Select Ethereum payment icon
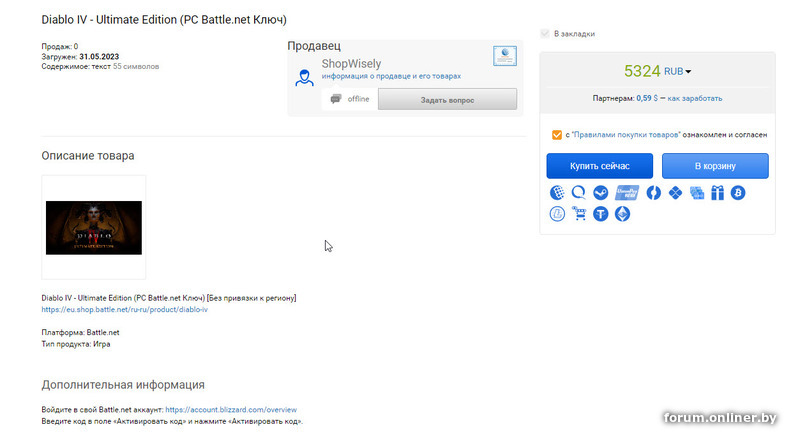Image resolution: width=800 pixels, height=441 pixels. tap(622, 214)
